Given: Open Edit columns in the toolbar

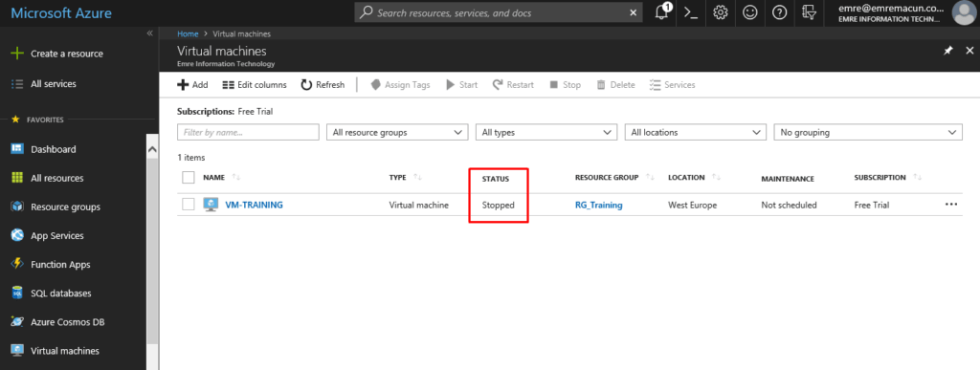Looking at the screenshot, I should (x=255, y=85).
